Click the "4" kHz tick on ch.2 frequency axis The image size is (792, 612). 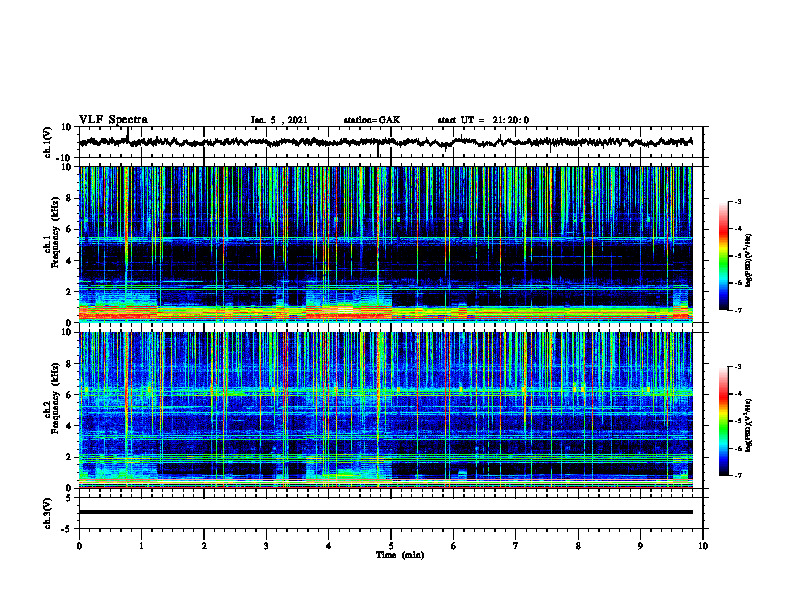click(69, 426)
